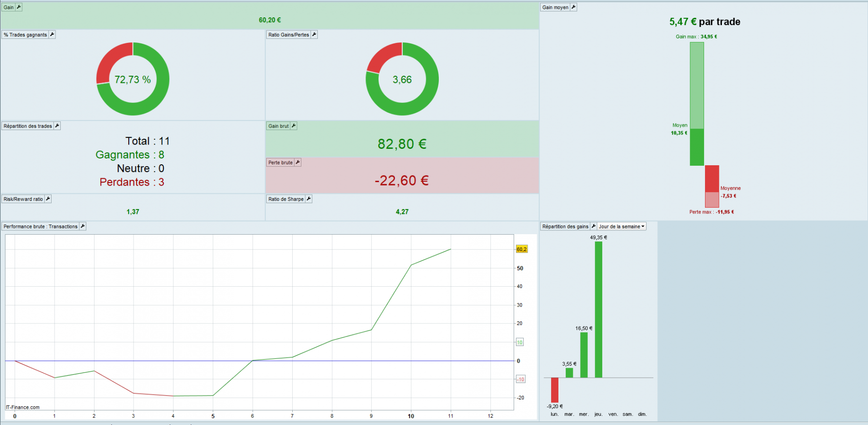The height and width of the screenshot is (425, 868).
Task: Click the Gain moyen label
Action: pyautogui.click(x=555, y=7)
